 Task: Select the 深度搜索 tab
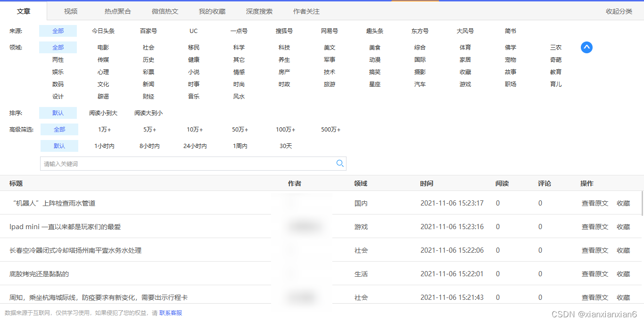(x=259, y=11)
